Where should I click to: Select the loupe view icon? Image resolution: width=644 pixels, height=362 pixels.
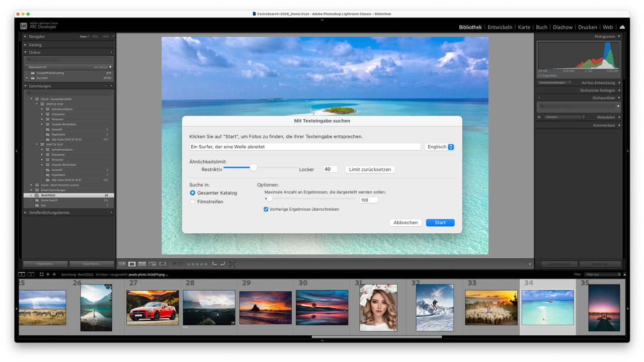coord(132,264)
